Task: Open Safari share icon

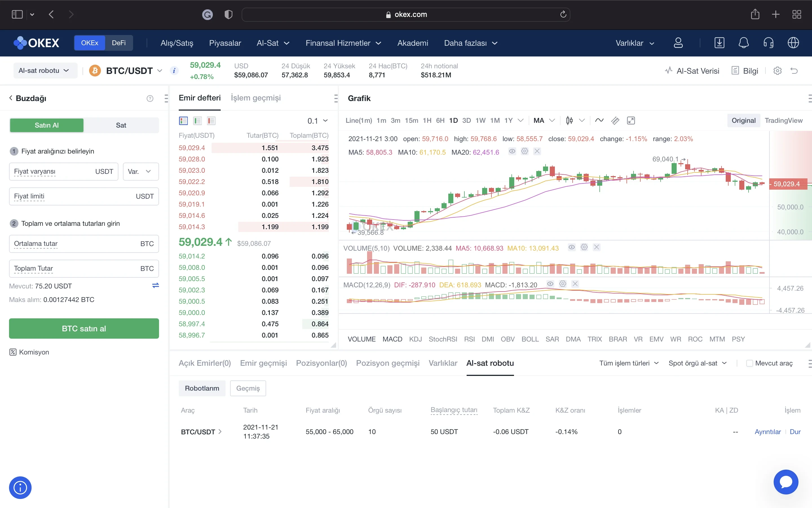Action: pyautogui.click(x=755, y=14)
